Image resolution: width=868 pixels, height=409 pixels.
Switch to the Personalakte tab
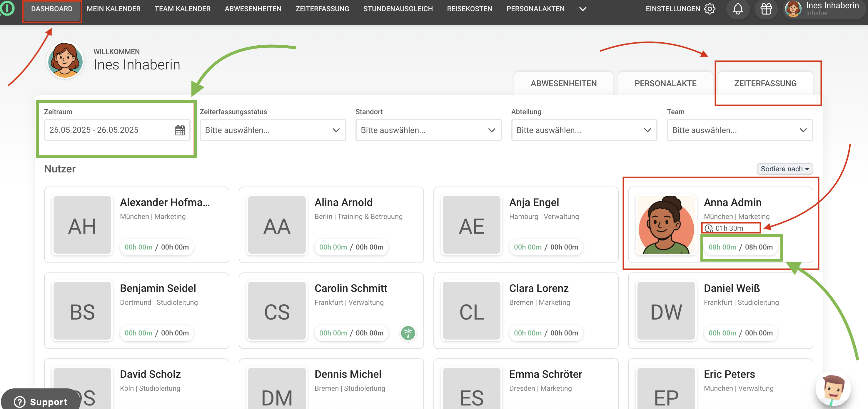[x=665, y=83]
